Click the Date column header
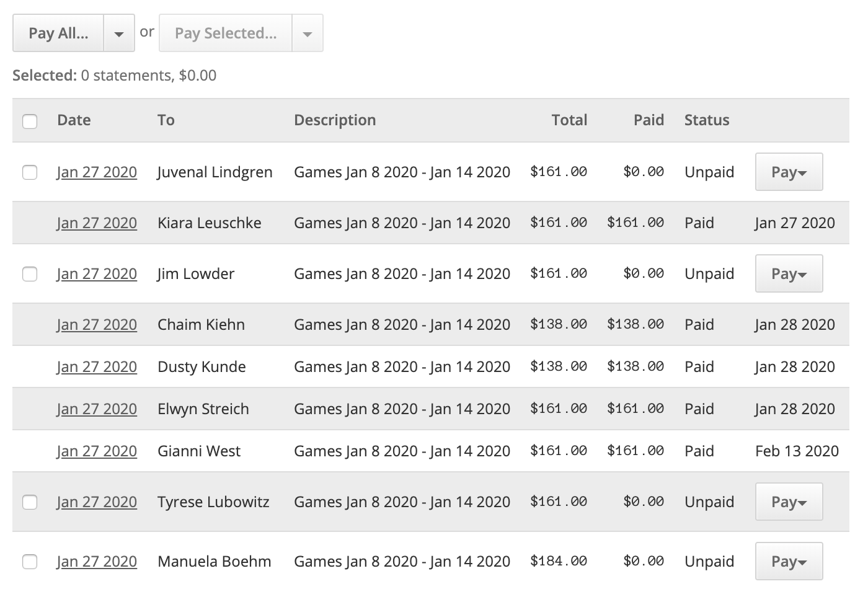 (x=74, y=120)
